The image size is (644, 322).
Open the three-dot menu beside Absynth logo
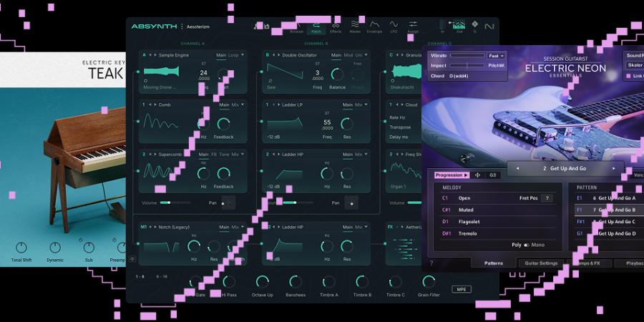point(182,26)
